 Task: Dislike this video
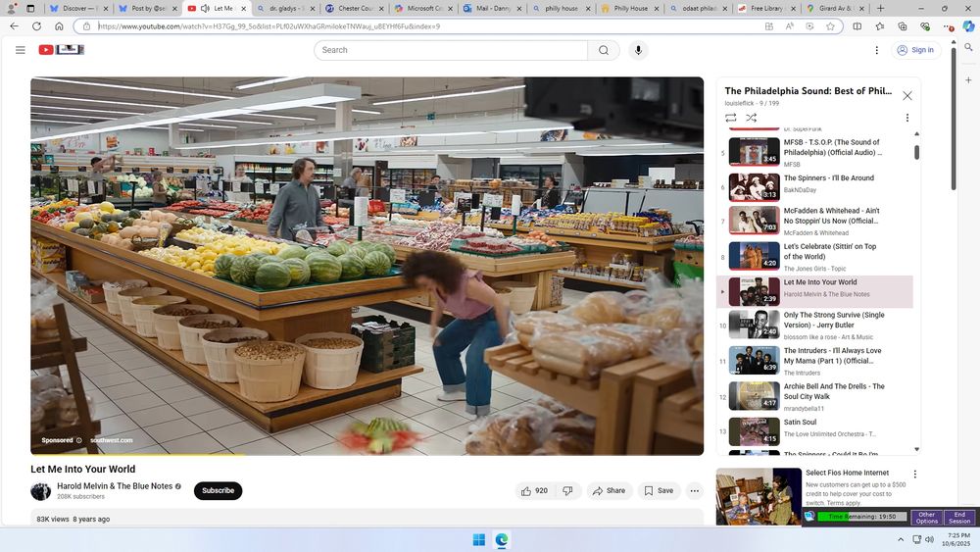567,491
